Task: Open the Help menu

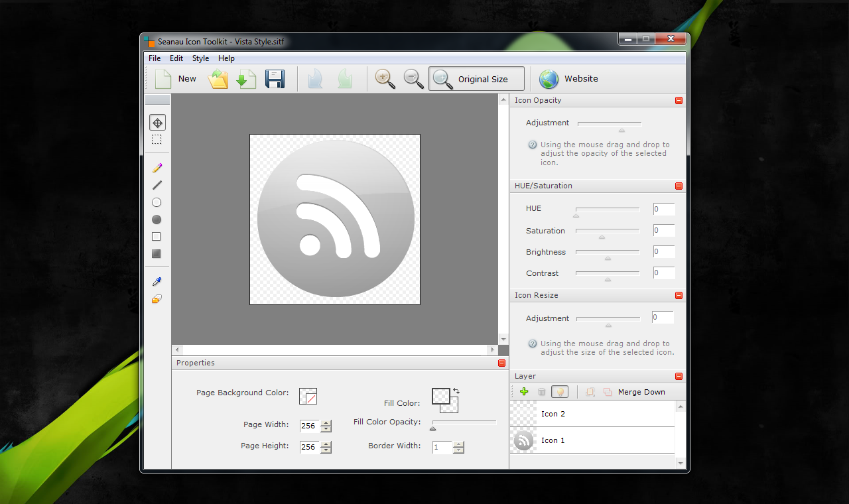Action: [x=226, y=58]
